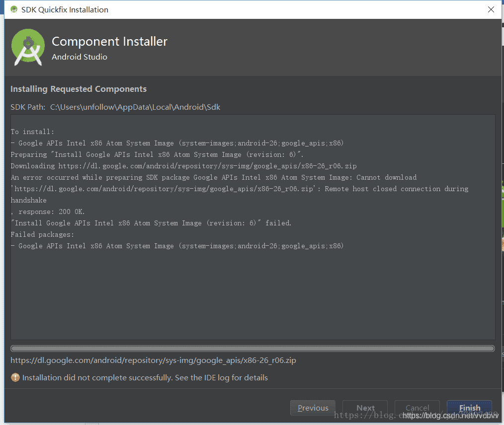Click the disabled Next button
Screen dimensions: 504x425
(x=365, y=408)
